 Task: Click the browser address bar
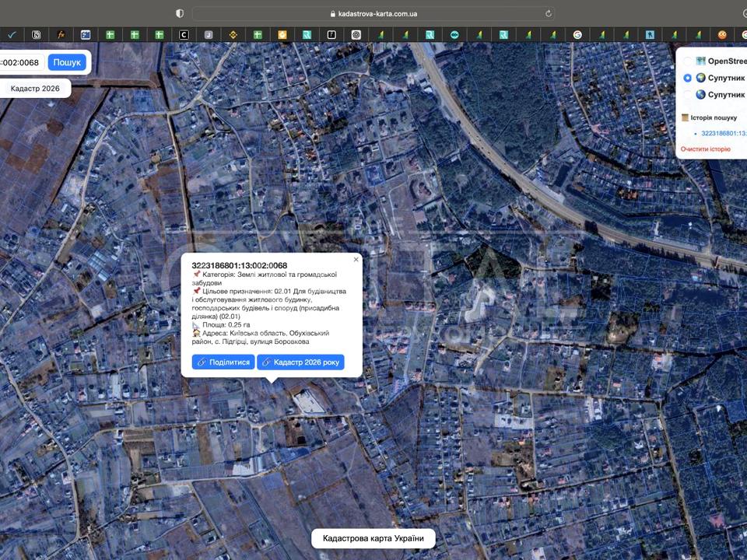(x=373, y=13)
